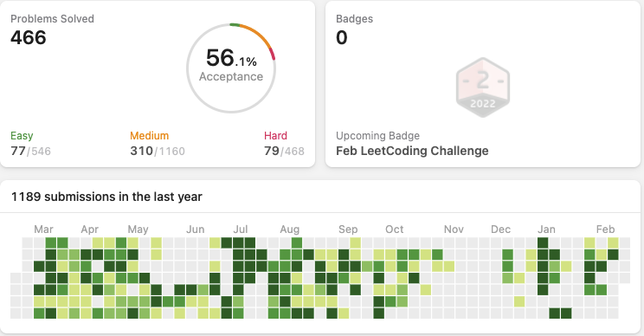Click the Hard solved count 79/468

click(x=284, y=152)
